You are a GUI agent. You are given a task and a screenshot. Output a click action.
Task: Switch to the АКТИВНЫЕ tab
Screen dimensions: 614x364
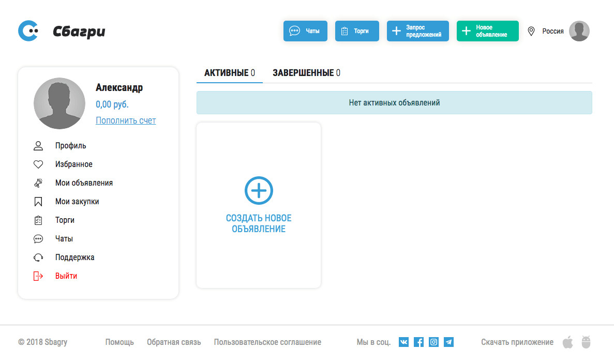pos(230,73)
